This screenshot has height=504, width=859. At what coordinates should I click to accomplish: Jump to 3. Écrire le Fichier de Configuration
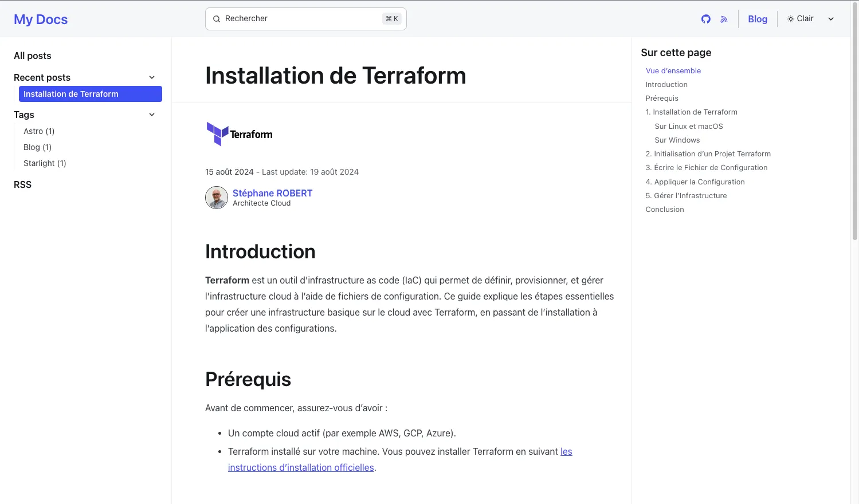pos(707,167)
